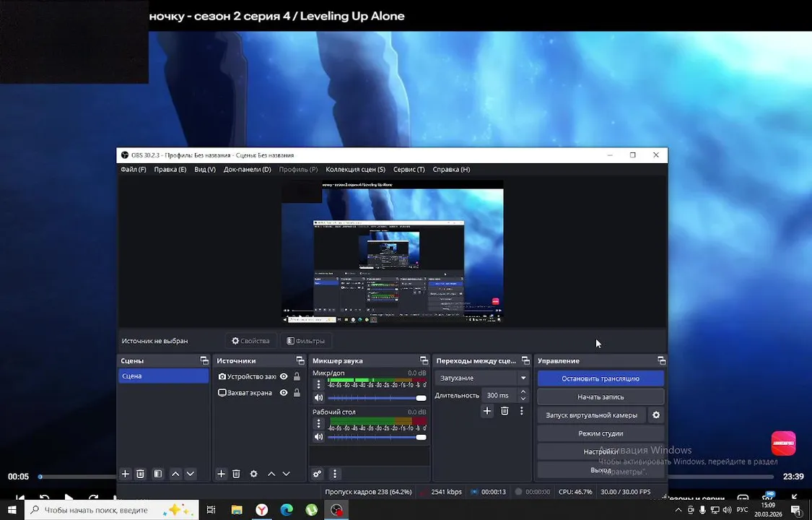The width and height of the screenshot is (812, 520).
Task: Click the Windows search box
Action: [112, 510]
